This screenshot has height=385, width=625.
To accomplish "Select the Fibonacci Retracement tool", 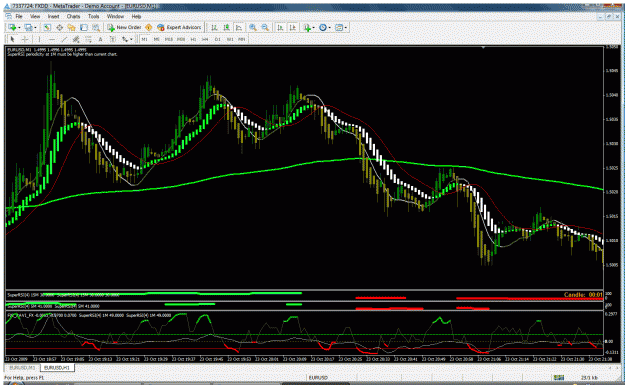I will pyautogui.click(x=88, y=39).
